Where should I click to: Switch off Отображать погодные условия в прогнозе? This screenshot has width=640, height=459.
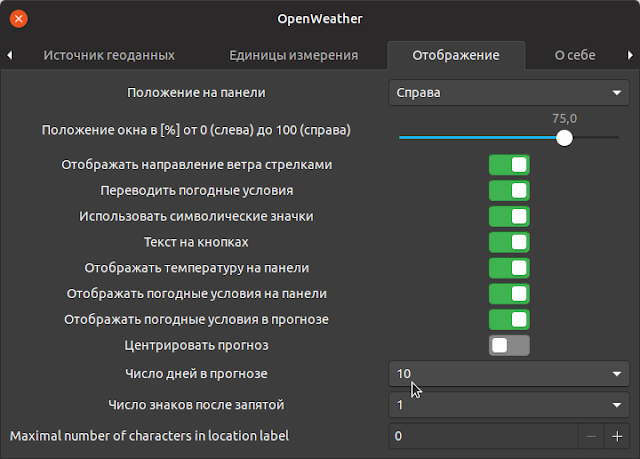[x=509, y=319]
